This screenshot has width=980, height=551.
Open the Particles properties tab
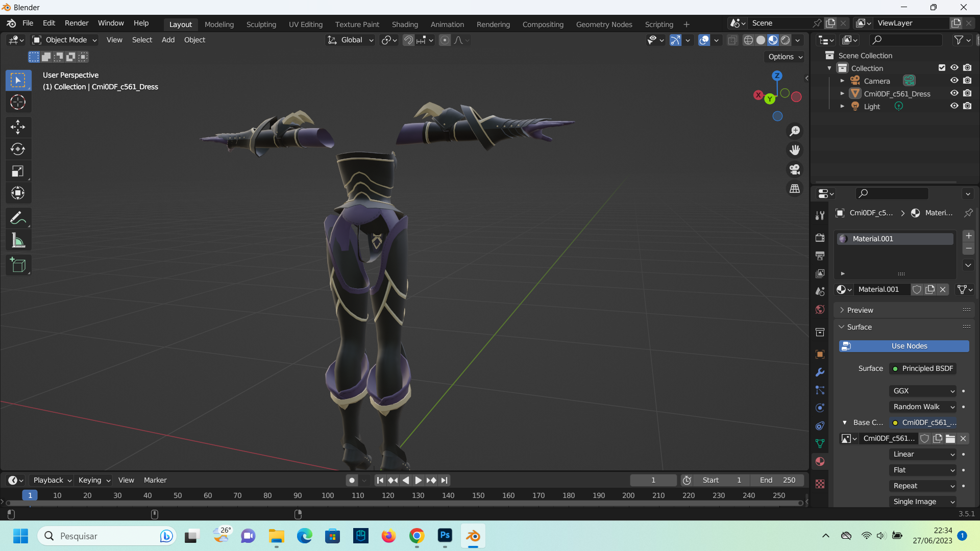[x=820, y=390]
